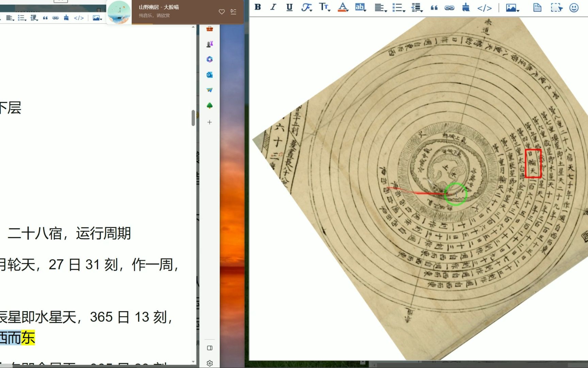Toggle bold in right editor toolbar
The width and height of the screenshot is (588, 368).
point(258,7)
